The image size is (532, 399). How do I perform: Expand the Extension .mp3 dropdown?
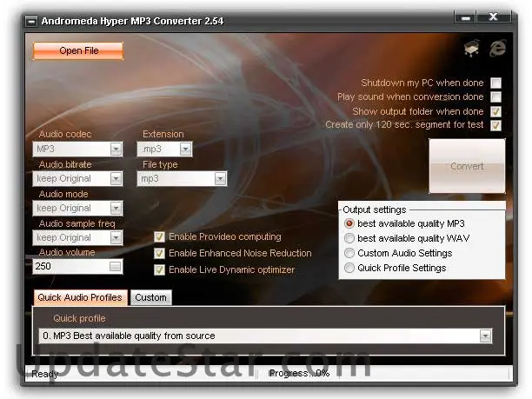tap(185, 149)
